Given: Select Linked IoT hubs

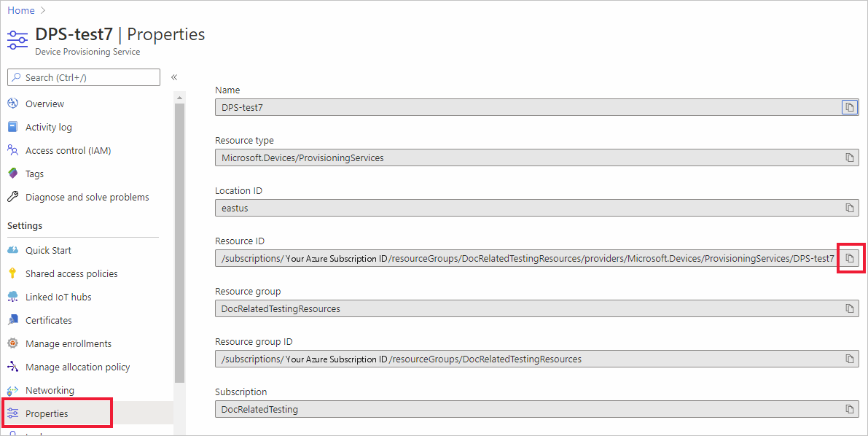Looking at the screenshot, I should point(58,297).
